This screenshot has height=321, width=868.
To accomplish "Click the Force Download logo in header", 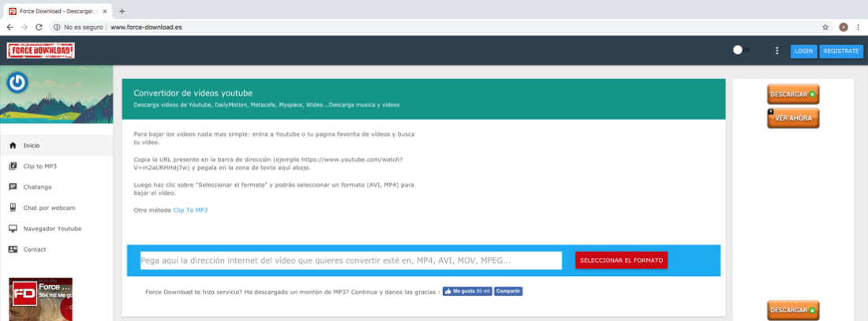I will (x=40, y=51).
